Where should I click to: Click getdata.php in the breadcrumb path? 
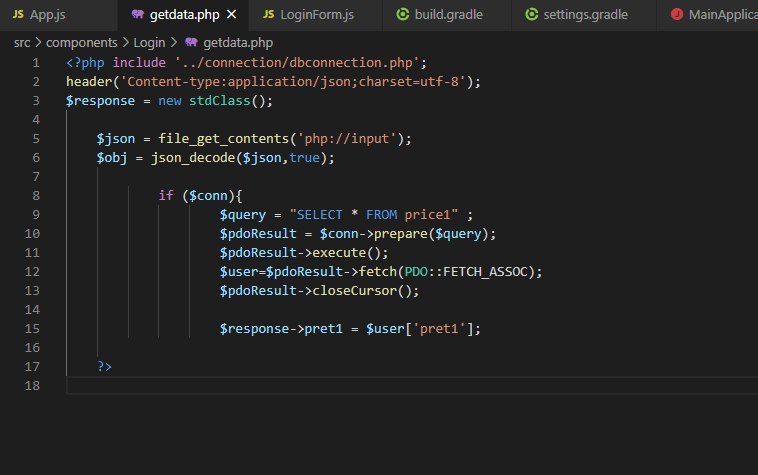point(238,43)
